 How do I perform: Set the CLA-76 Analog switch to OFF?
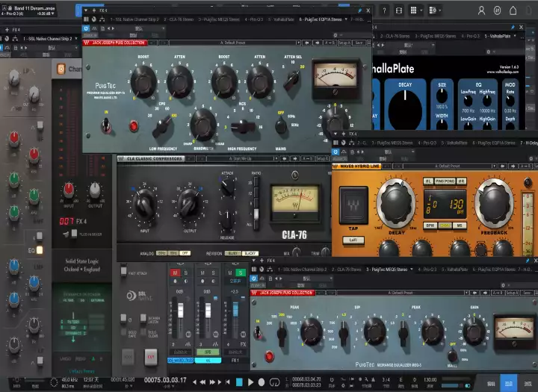185,253
